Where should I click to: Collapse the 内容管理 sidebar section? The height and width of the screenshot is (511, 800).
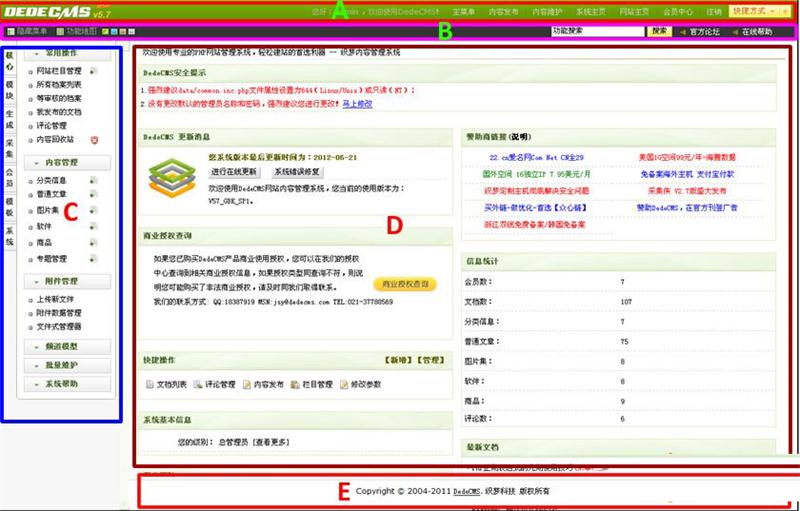(62, 161)
